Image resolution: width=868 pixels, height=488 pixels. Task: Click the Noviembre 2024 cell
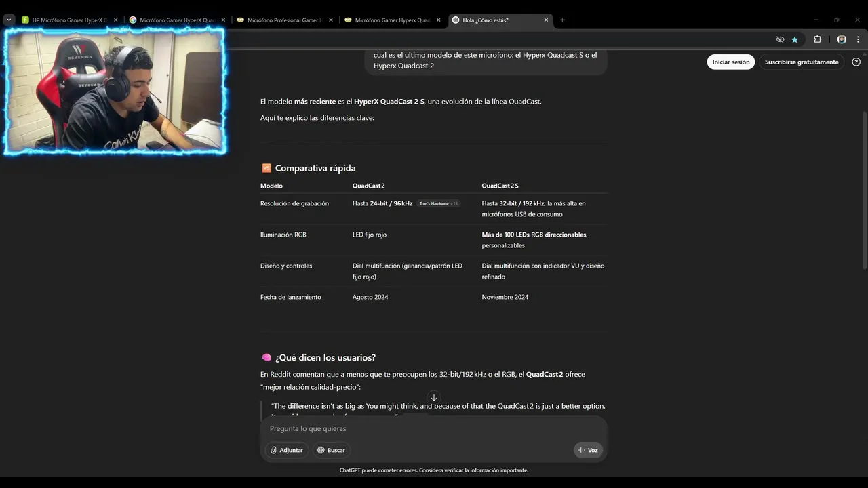pos(505,297)
